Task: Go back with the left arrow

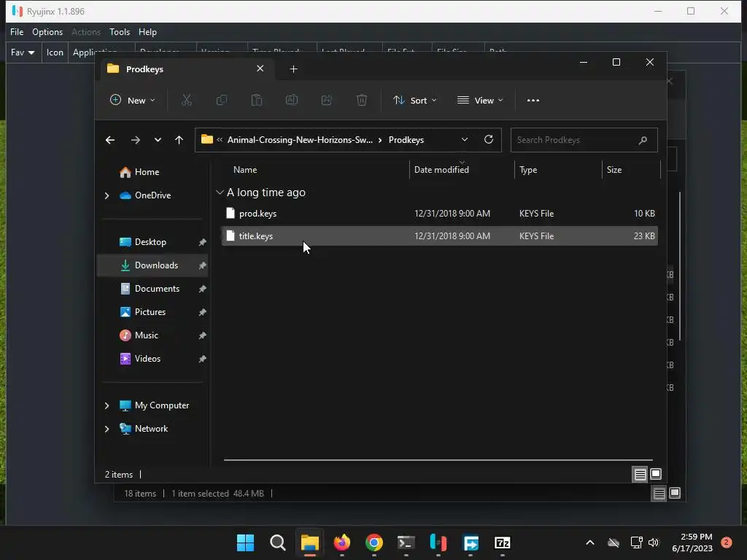Action: point(110,140)
